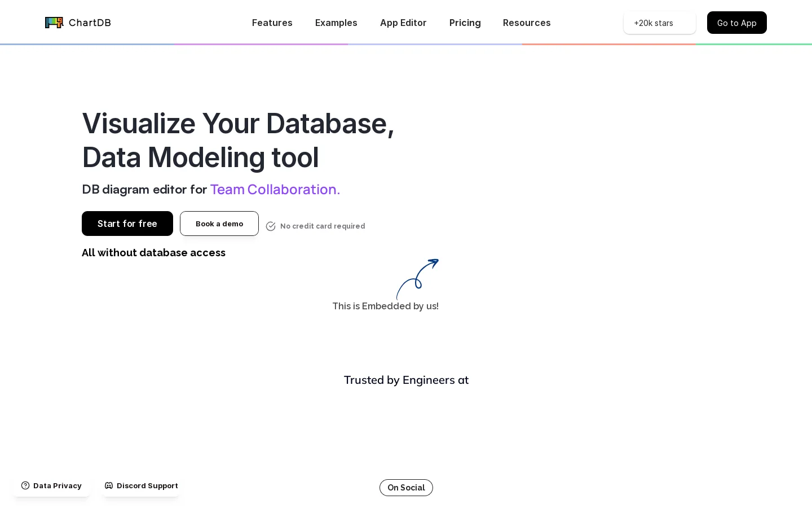Click All without database access text
This screenshot has height=508, width=812.
point(153,252)
